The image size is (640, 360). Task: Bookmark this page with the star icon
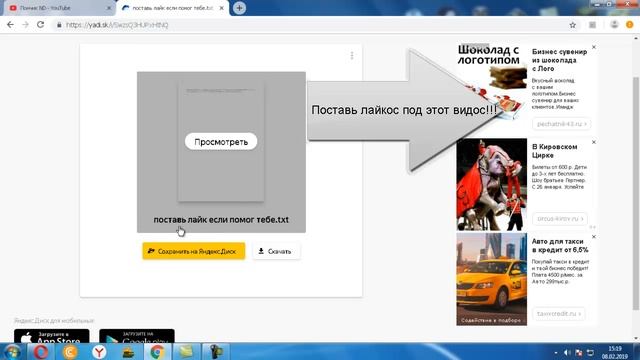573,25
